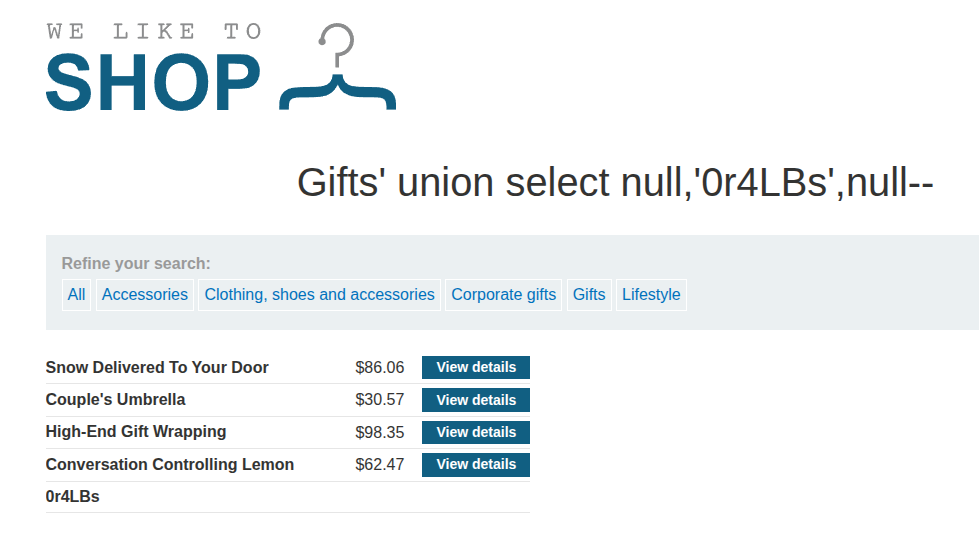Click the SQL injection page heading

click(x=615, y=182)
